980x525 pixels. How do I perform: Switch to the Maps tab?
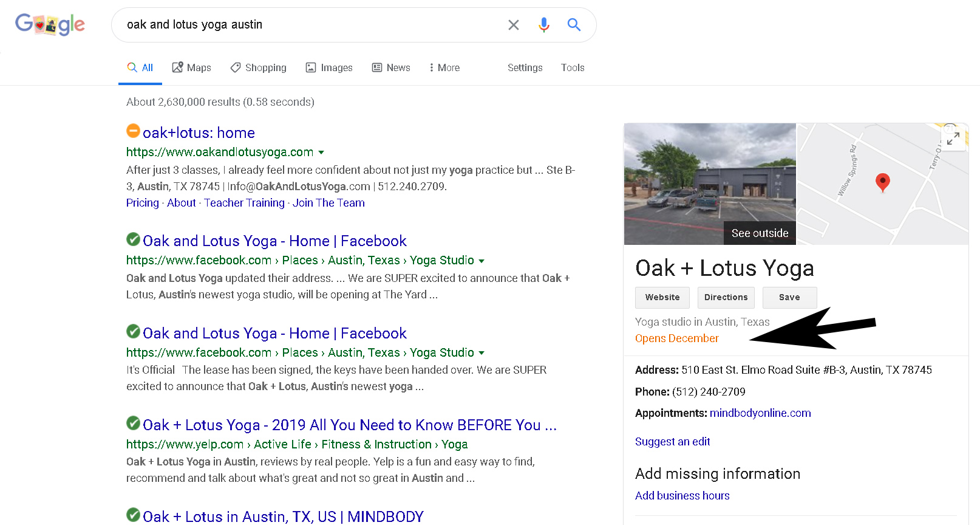pyautogui.click(x=192, y=67)
